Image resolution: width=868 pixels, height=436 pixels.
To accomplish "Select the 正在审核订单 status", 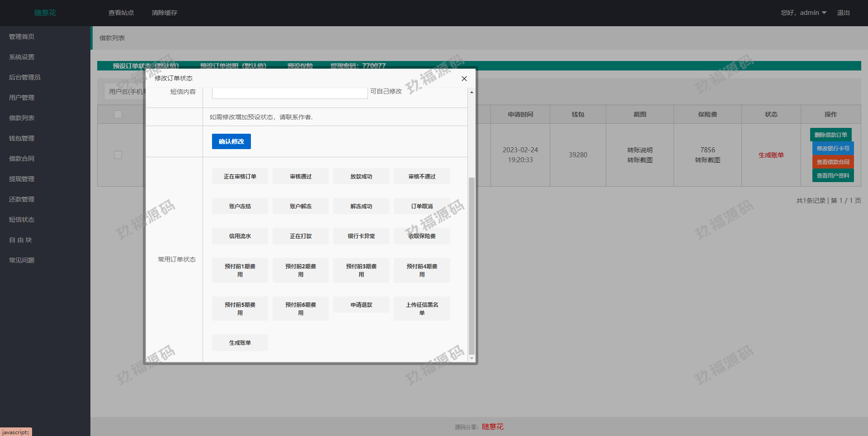I will coord(240,177).
